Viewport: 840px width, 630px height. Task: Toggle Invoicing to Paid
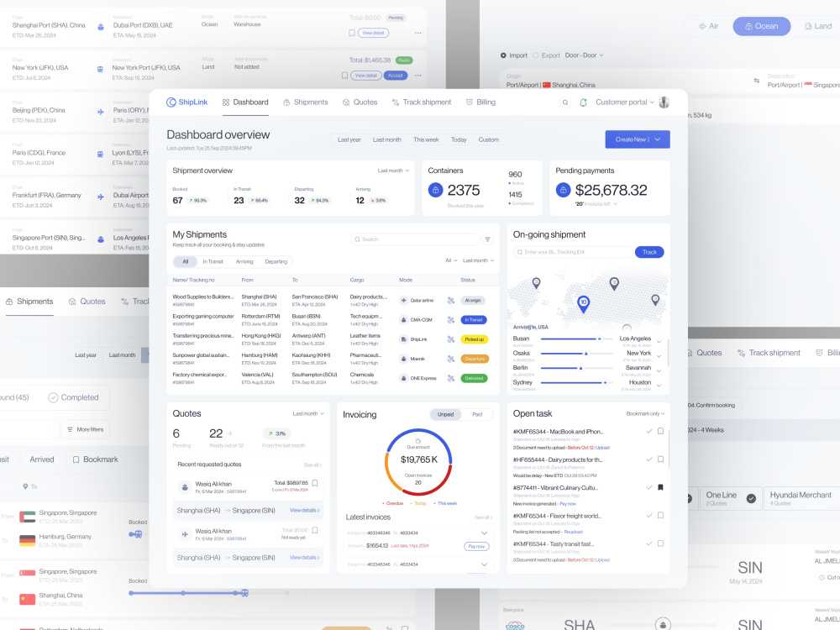pos(477,414)
